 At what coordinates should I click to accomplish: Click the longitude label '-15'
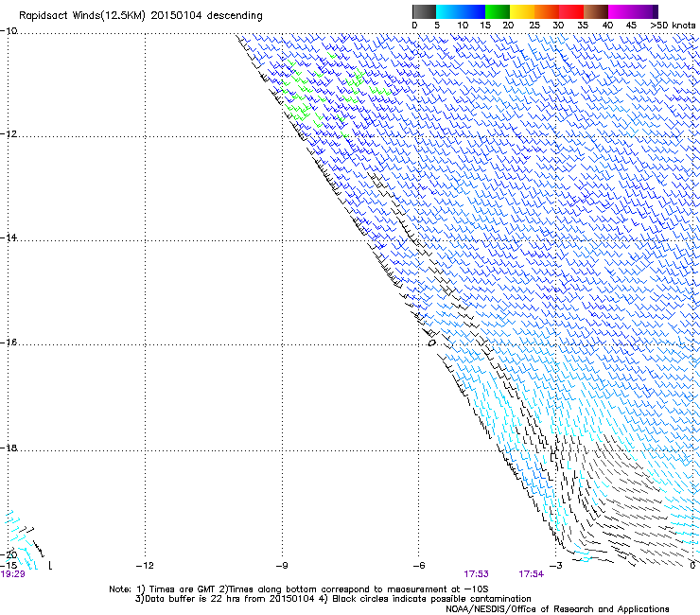point(9,566)
